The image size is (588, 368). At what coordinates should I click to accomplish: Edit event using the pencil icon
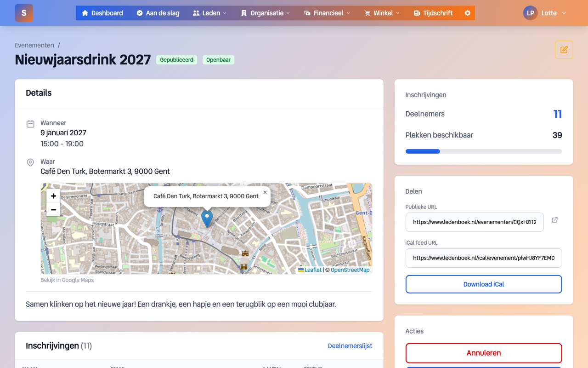tap(564, 50)
